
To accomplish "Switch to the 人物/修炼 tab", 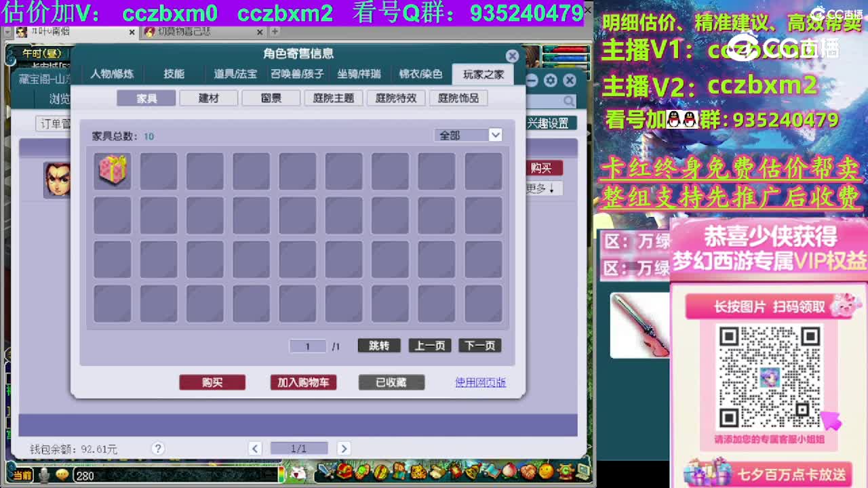I will [112, 74].
